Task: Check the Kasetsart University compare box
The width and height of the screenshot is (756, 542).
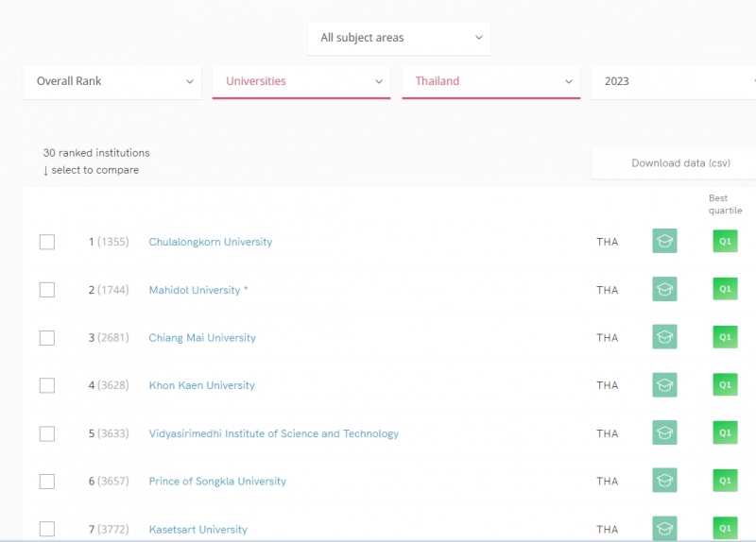Action: pyautogui.click(x=46, y=529)
